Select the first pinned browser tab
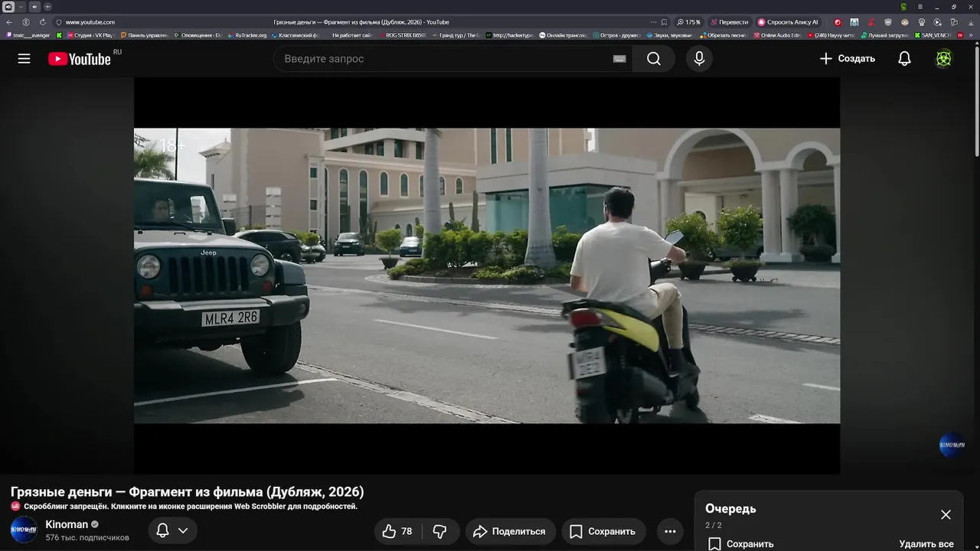This screenshot has width=980, height=551. 8,7
